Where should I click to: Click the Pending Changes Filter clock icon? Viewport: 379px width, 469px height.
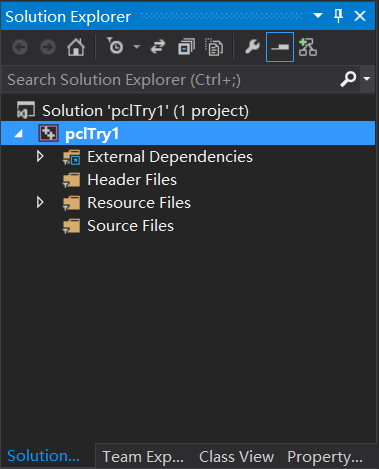click(115, 46)
